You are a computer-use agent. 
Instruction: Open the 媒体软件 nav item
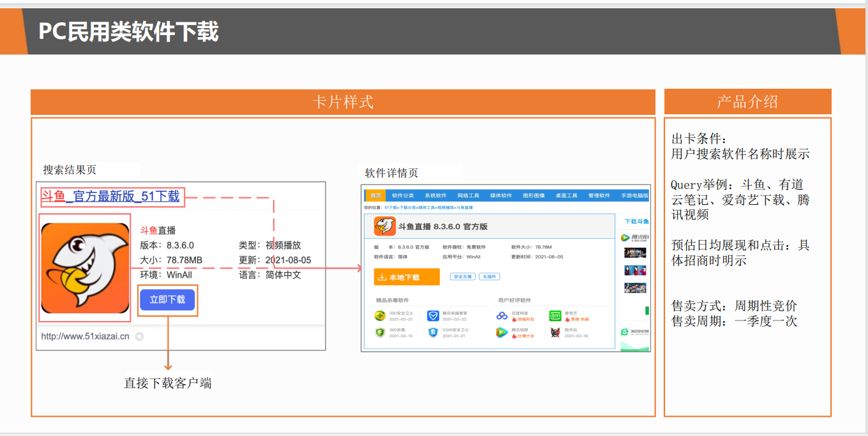point(501,195)
